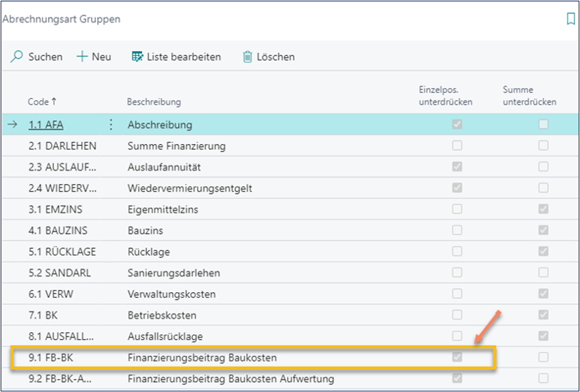Select the 2.3 AUSLAUF... code cell

[63, 167]
